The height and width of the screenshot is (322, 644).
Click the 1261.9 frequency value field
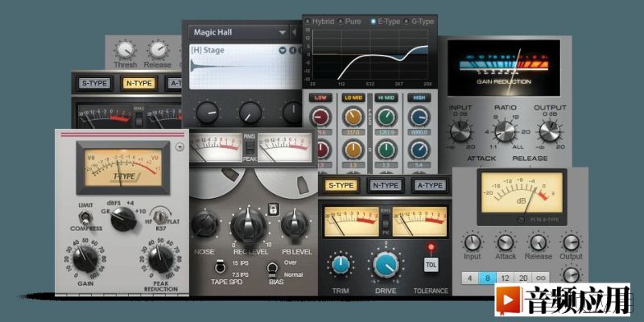coord(386,133)
